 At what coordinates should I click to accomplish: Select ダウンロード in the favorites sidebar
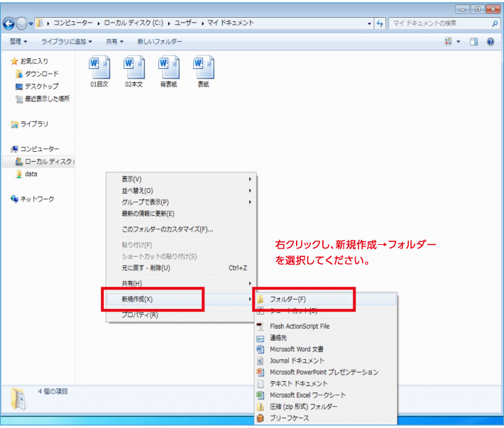coord(41,74)
